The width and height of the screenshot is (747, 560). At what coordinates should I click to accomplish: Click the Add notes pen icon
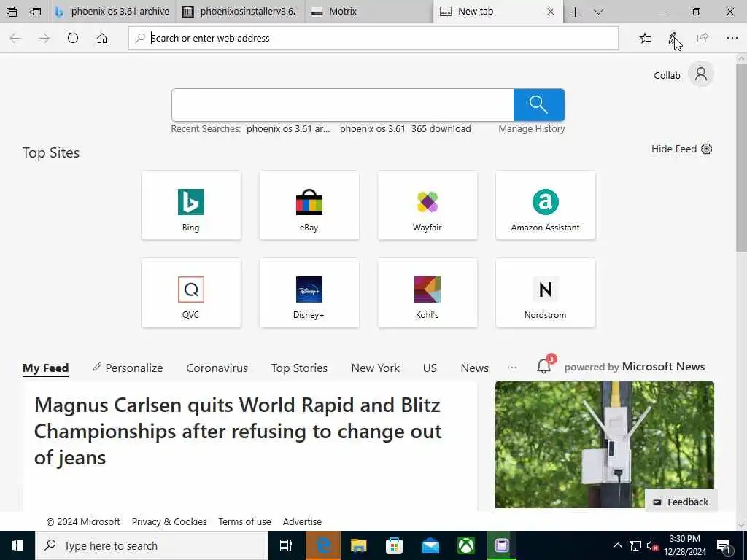click(673, 38)
